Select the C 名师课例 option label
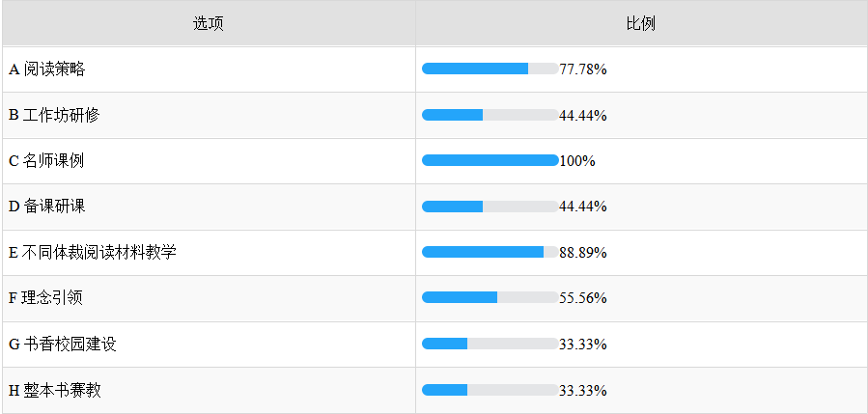 (46, 161)
